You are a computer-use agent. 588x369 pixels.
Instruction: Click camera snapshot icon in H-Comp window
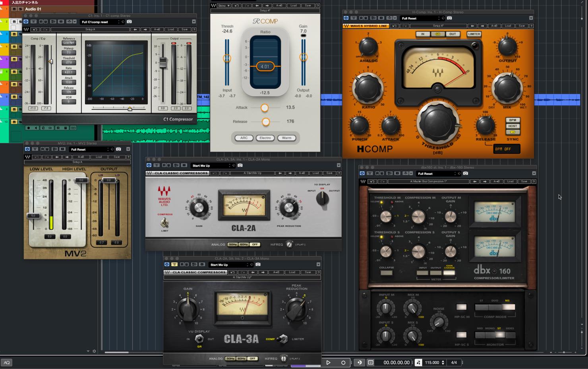[449, 18]
